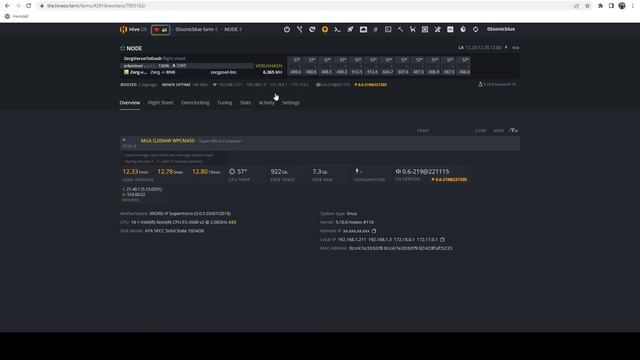640x360 pixels.
Task: Copy the Remote IP using the copy icon
Action: pyautogui.click(x=374, y=231)
